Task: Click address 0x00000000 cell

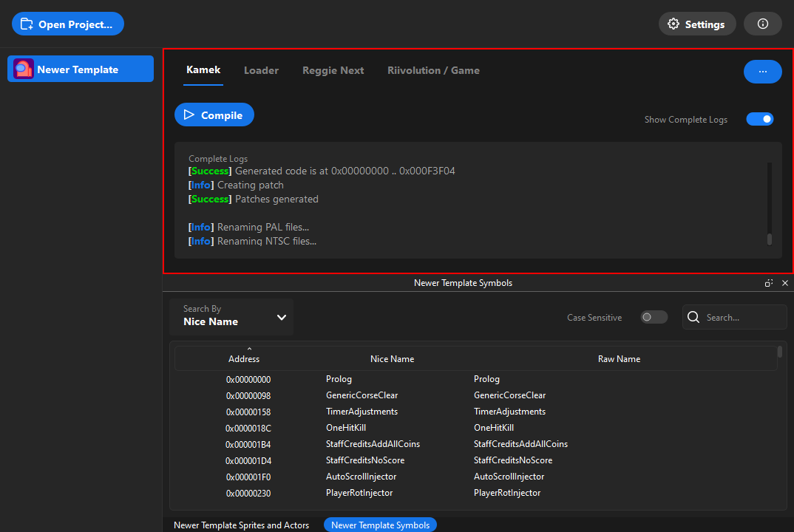Action: point(248,379)
